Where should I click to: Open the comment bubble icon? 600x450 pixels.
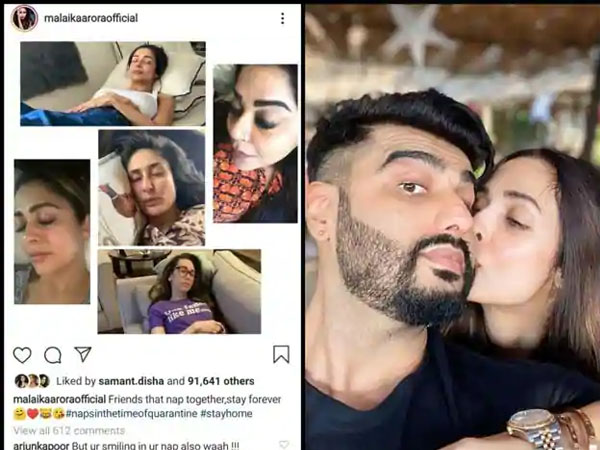[53, 355]
